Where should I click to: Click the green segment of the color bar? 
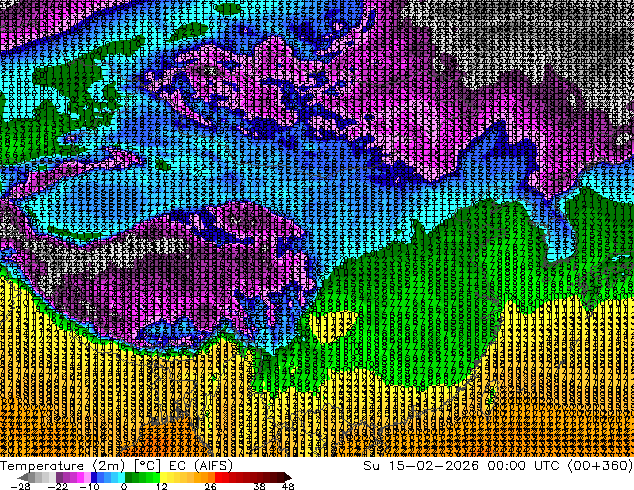[135, 477]
